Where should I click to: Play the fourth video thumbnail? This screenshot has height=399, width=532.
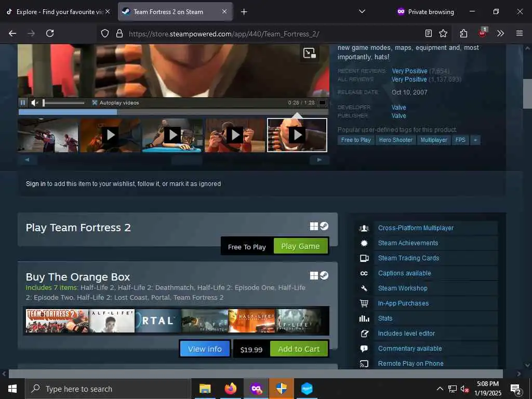pos(235,135)
